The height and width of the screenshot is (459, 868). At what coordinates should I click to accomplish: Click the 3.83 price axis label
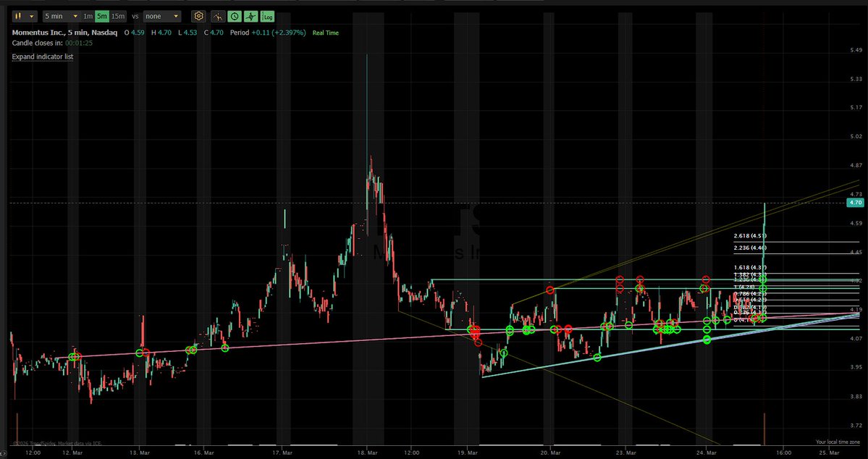click(855, 397)
